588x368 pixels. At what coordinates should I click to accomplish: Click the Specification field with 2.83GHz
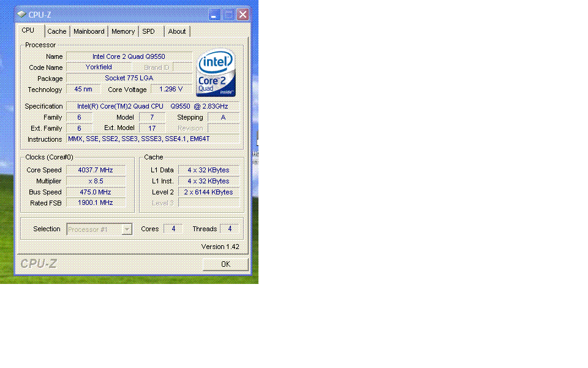pos(153,106)
